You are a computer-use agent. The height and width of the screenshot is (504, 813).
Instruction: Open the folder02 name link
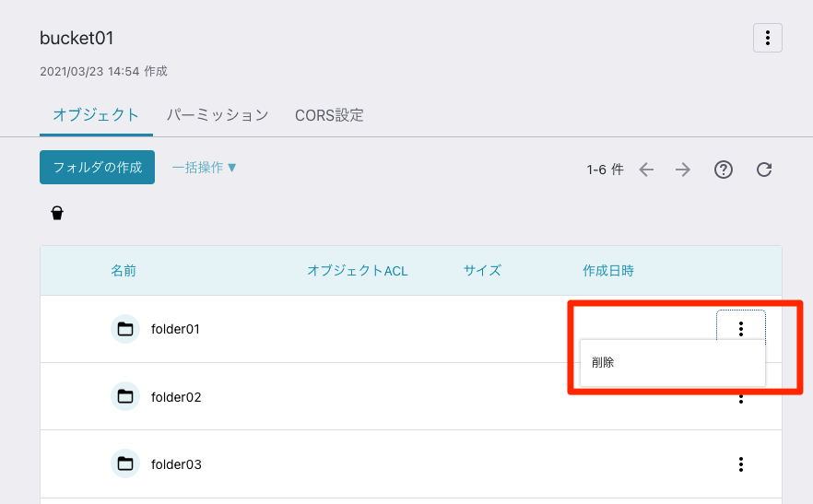click(x=176, y=397)
